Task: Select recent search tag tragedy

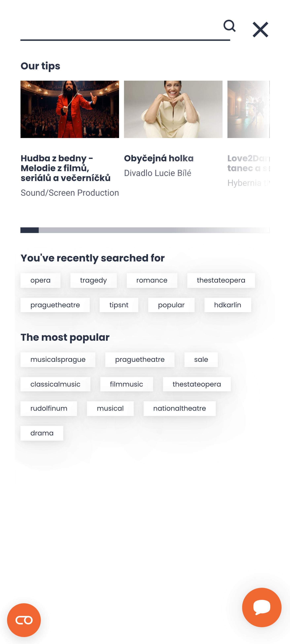Action: point(93,280)
